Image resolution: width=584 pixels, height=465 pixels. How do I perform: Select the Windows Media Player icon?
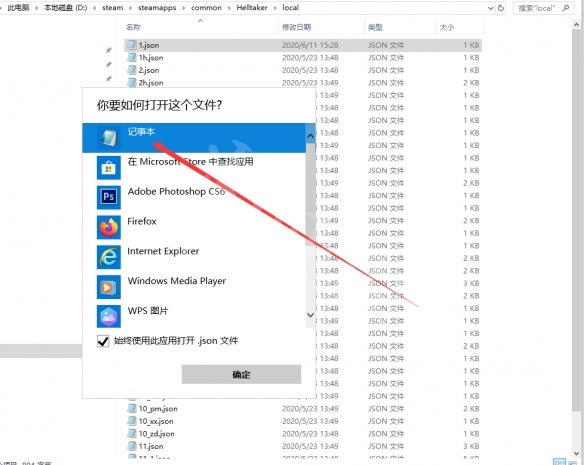[109, 287]
